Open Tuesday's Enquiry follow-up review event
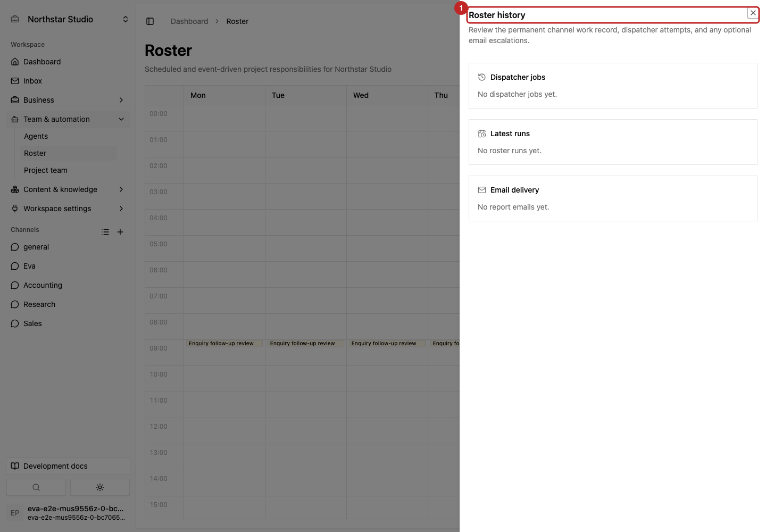This screenshot has width=766, height=532. click(305, 343)
